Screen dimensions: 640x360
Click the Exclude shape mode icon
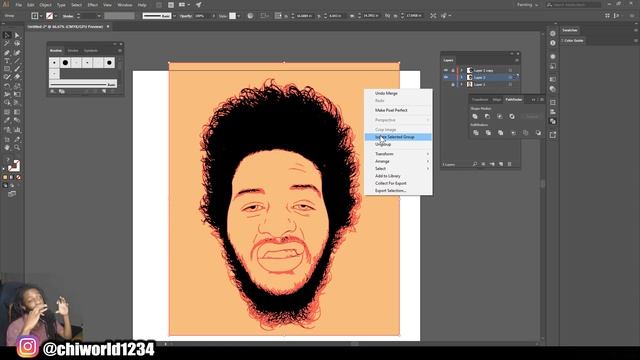click(x=512, y=116)
